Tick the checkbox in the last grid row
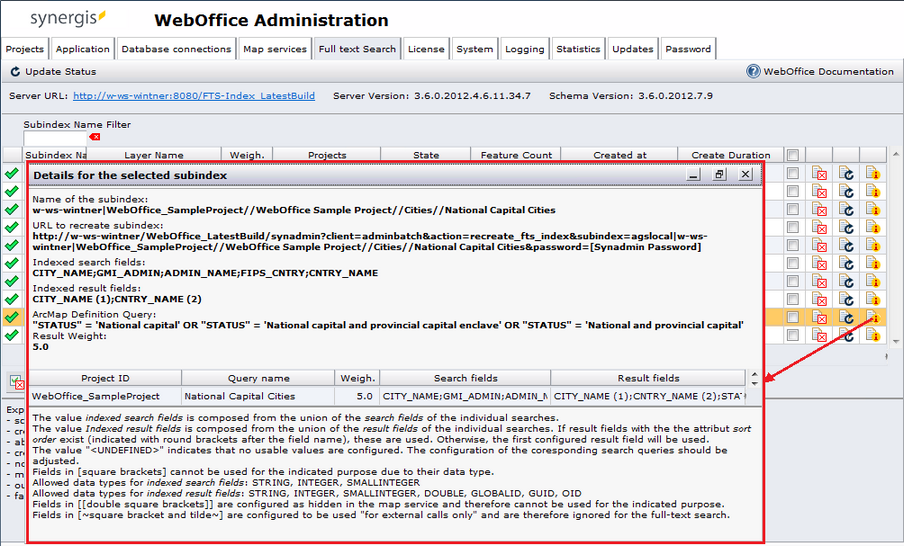904x546 pixels. [793, 335]
